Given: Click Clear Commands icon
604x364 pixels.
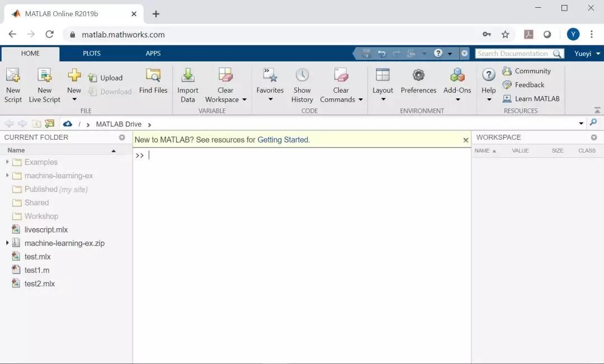Looking at the screenshot, I should (x=341, y=75).
